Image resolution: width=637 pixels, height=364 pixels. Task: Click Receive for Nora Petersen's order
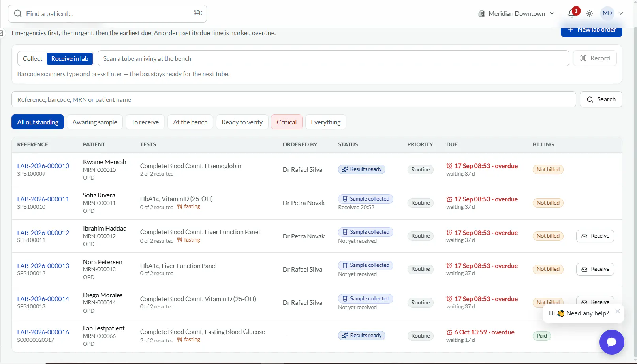(x=595, y=269)
